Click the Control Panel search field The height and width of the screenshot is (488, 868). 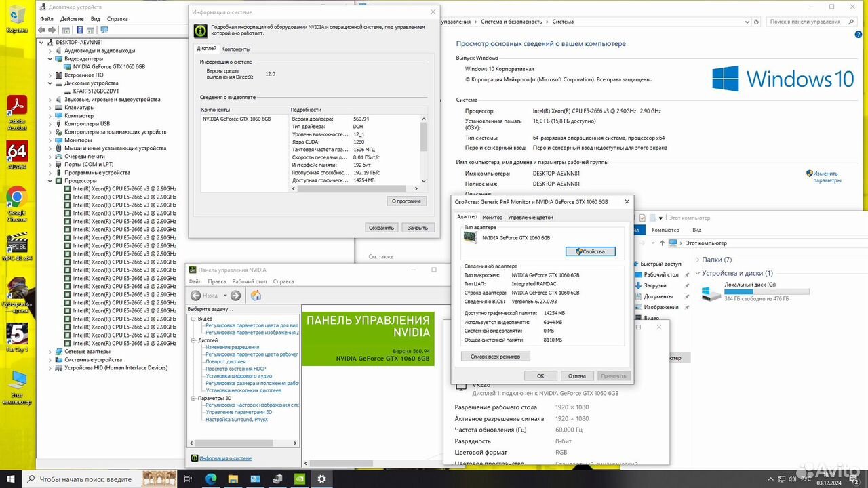click(810, 22)
